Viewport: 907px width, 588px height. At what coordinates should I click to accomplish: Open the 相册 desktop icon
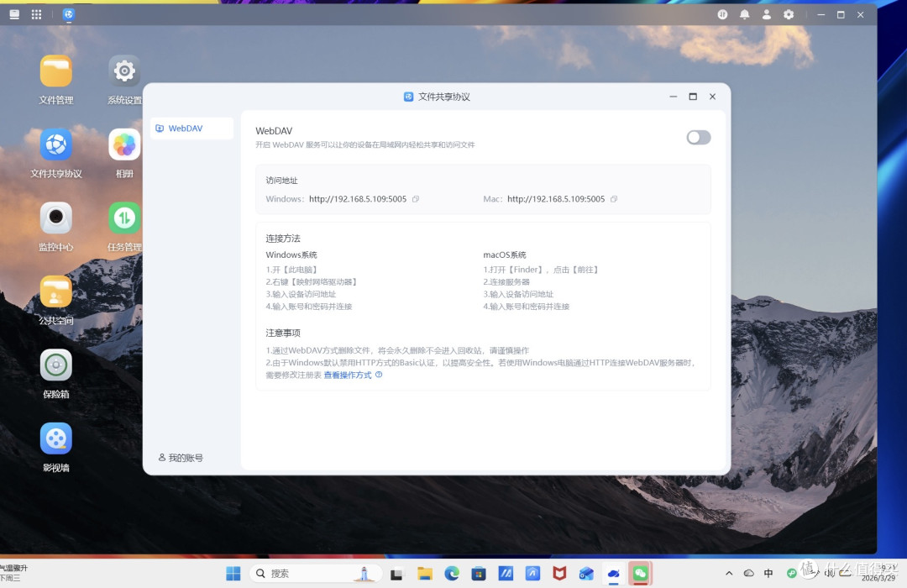pyautogui.click(x=124, y=155)
